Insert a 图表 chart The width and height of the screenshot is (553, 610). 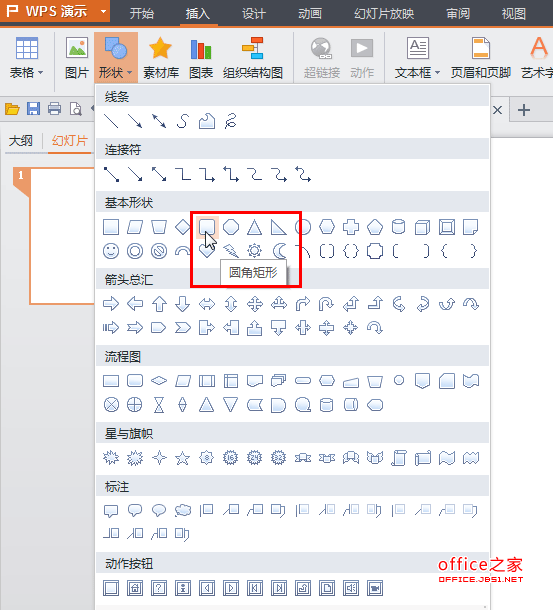(x=201, y=58)
